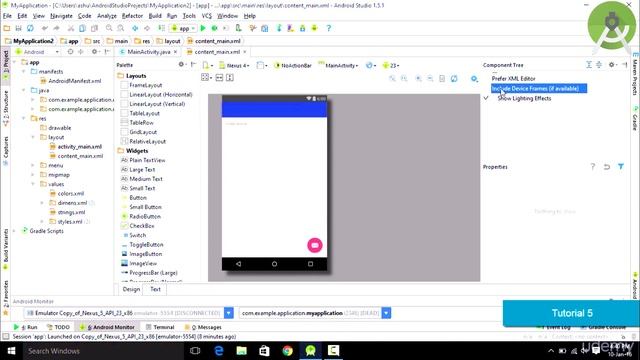Click the Replace magnifier icon

click(121, 28)
